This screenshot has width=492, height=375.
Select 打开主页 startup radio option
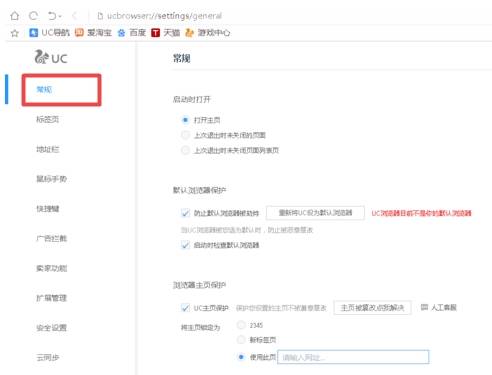185,120
